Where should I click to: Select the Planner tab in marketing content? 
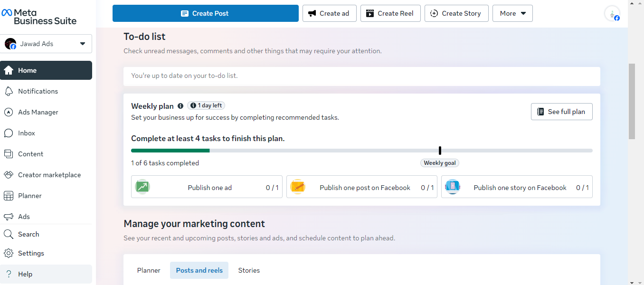point(149,270)
